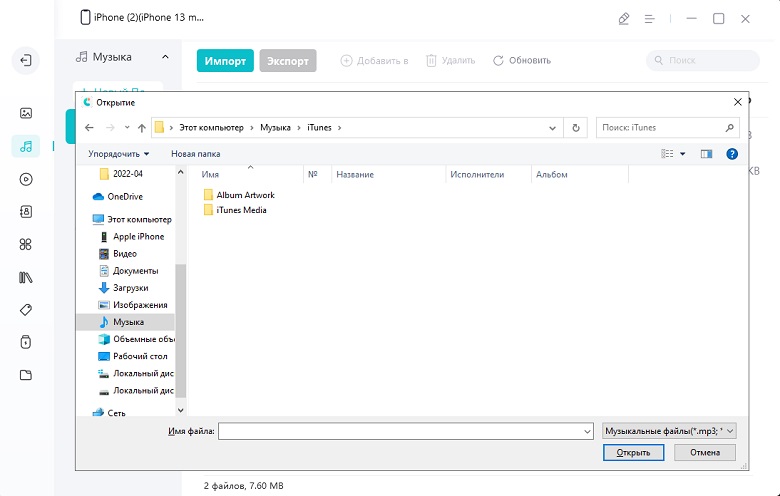This screenshot has width=780, height=496.
Task: Open the Apps icon in the sidebar
Action: pyautogui.click(x=26, y=244)
